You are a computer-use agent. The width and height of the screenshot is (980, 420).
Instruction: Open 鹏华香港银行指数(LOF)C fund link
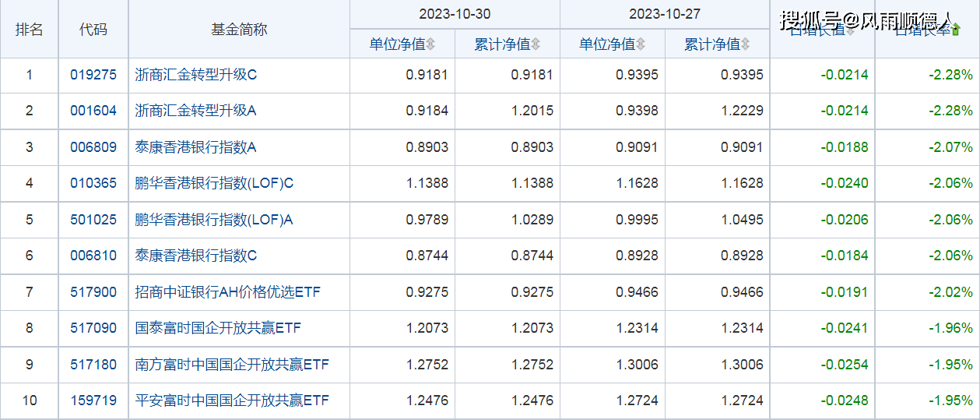214,183
